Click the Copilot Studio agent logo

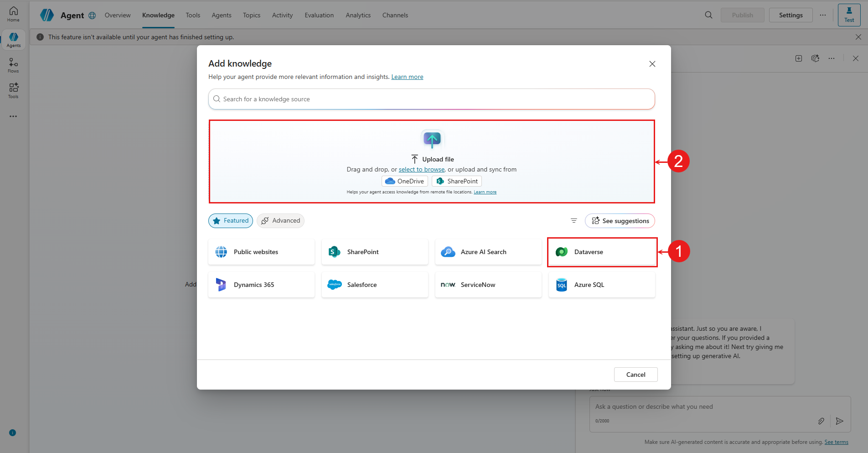pos(47,15)
